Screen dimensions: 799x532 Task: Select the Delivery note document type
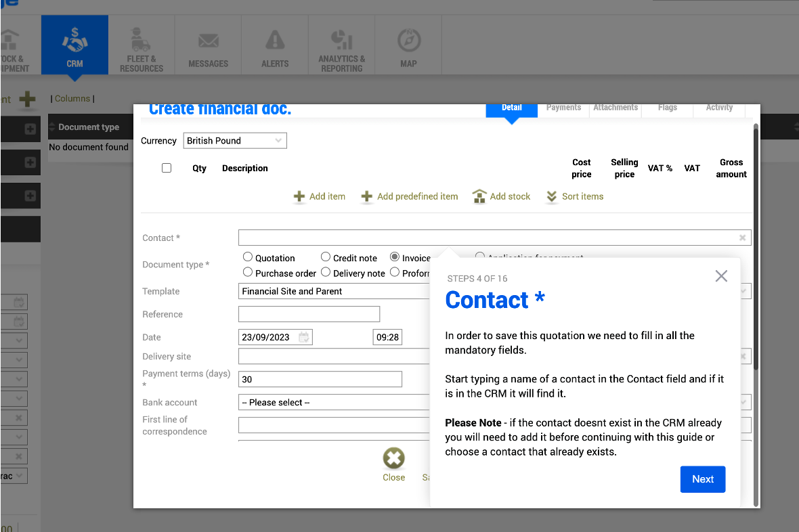click(x=326, y=272)
